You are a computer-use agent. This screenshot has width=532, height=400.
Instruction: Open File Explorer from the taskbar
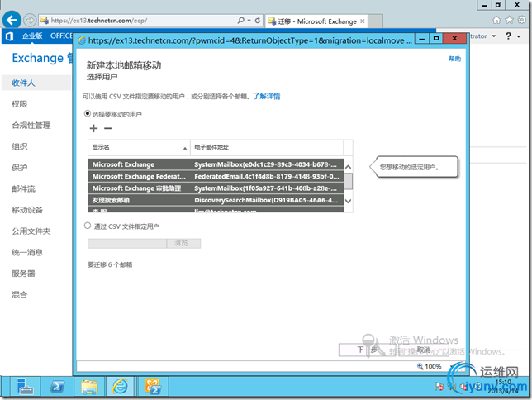click(89, 387)
